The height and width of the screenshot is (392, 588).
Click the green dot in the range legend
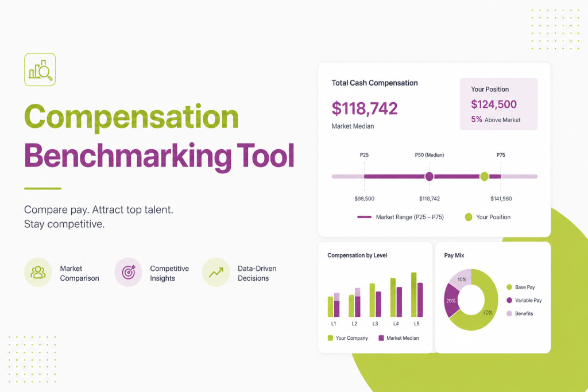(469, 217)
